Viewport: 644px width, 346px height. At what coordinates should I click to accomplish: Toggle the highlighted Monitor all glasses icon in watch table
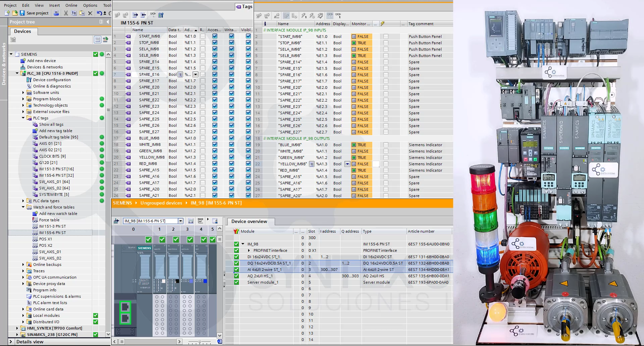coord(330,15)
